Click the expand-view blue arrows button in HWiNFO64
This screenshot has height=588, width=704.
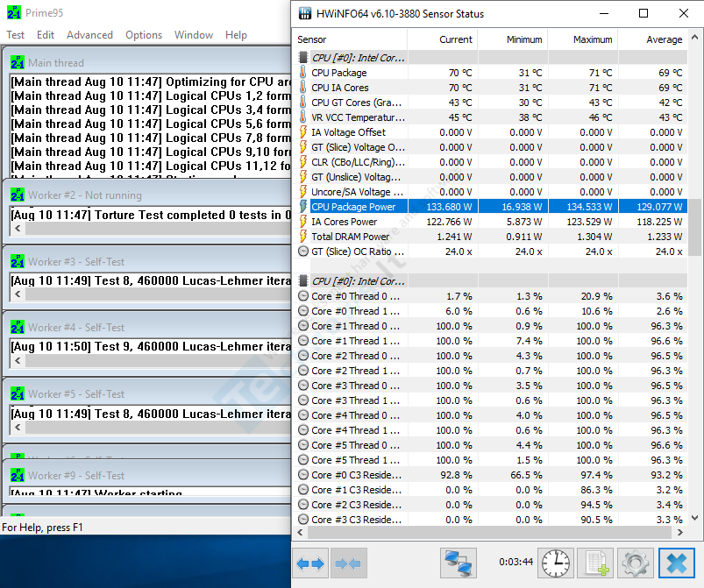[310, 563]
